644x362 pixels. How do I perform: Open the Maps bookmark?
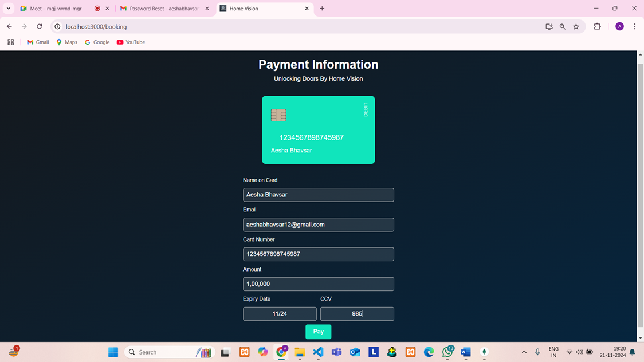(66, 42)
